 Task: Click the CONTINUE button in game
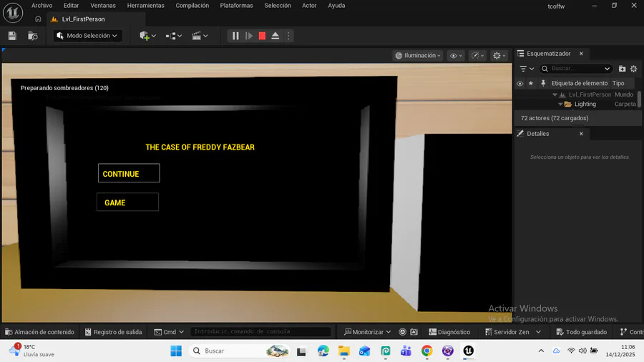point(129,173)
